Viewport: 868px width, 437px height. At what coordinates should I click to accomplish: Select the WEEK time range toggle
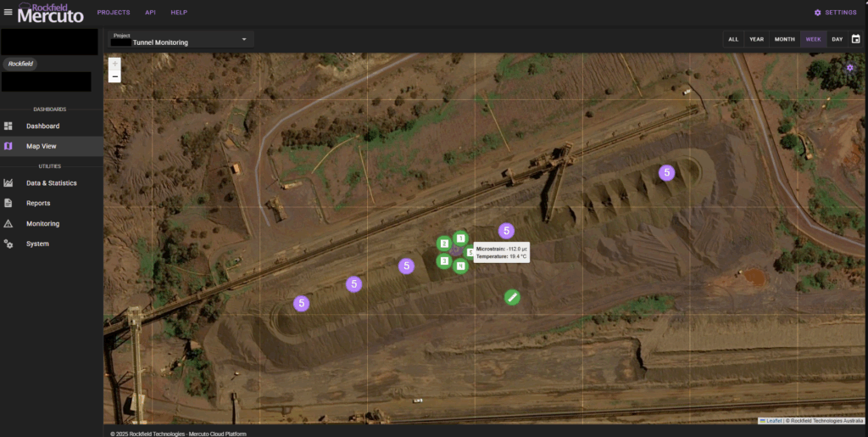coord(813,39)
